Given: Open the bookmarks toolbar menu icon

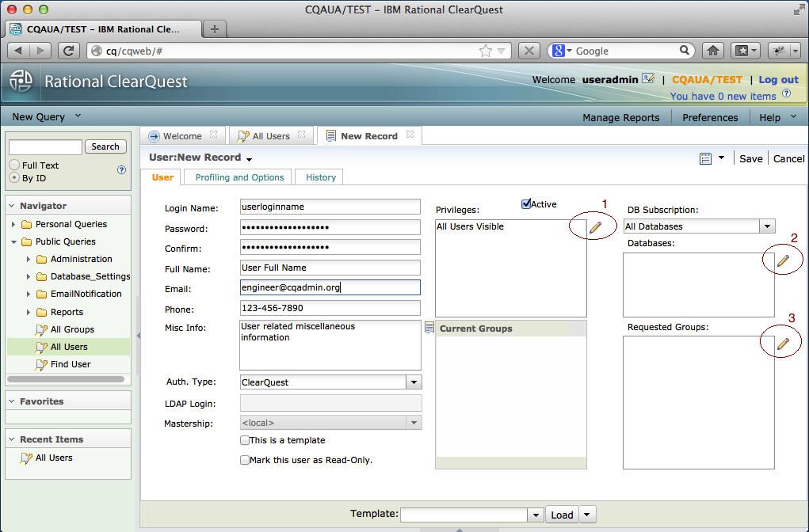Looking at the screenshot, I should pyautogui.click(x=746, y=51).
